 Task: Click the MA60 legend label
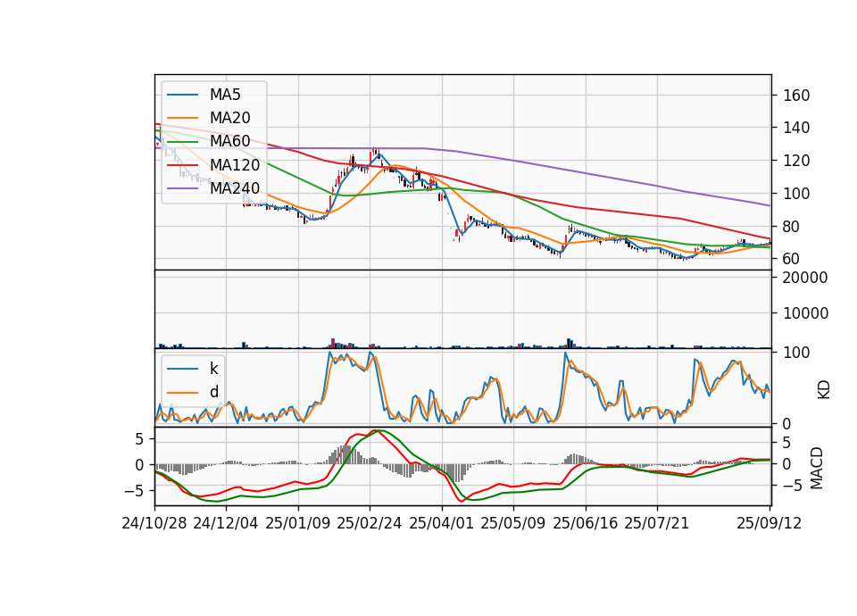[229, 141]
